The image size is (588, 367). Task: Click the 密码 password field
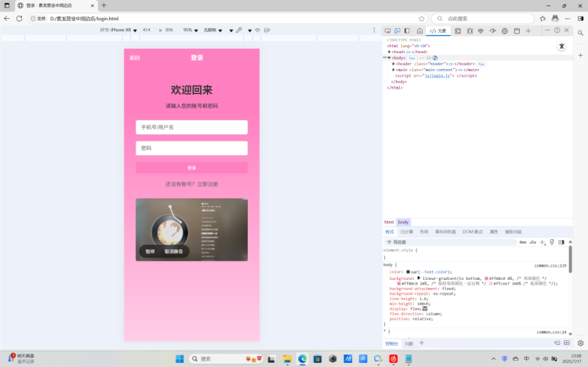(191, 148)
